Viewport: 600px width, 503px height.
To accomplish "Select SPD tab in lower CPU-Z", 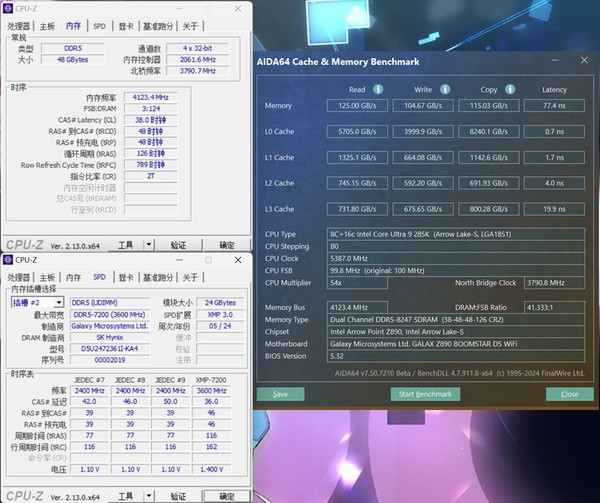I will point(99,277).
